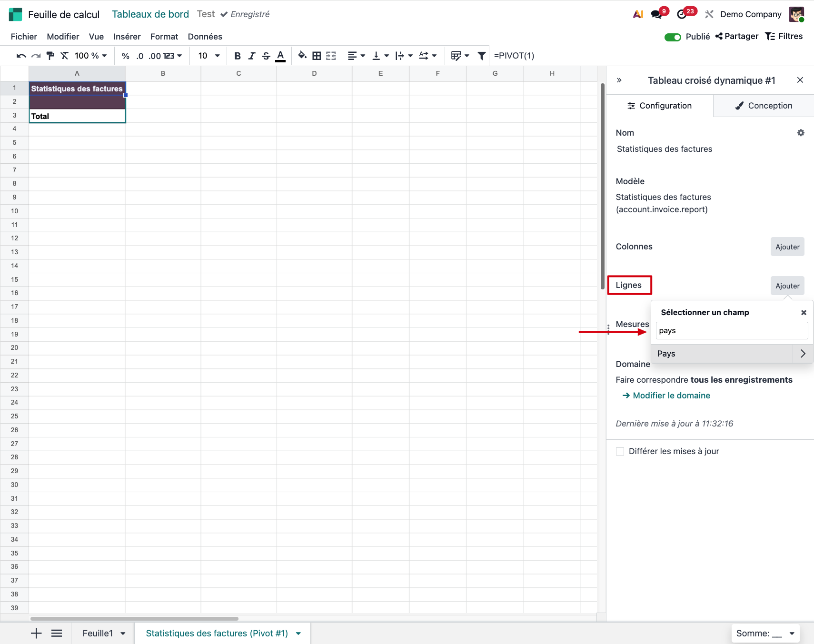
Task: Open the zoom level 100 % dropdown
Action: [x=90, y=56]
